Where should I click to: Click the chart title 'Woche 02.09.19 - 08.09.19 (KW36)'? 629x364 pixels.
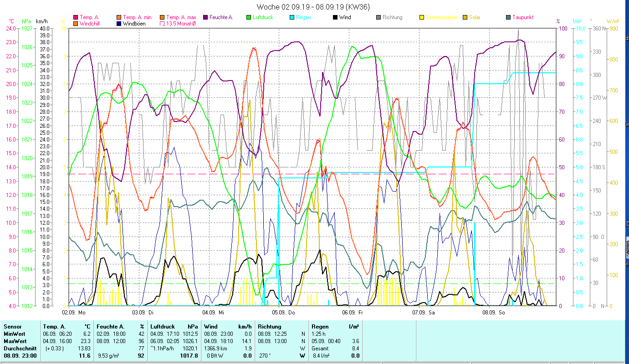click(313, 7)
